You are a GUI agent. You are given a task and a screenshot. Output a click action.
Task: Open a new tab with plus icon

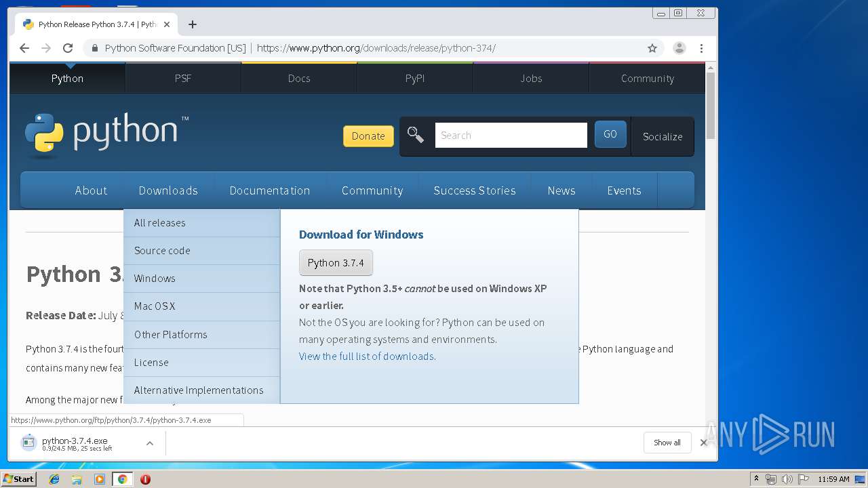193,24
